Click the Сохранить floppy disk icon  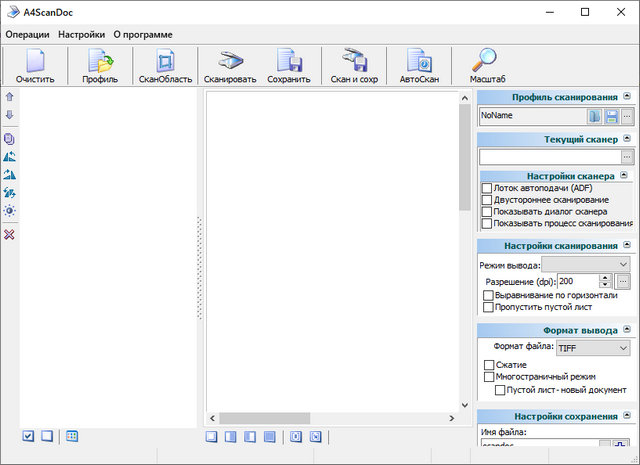click(289, 61)
